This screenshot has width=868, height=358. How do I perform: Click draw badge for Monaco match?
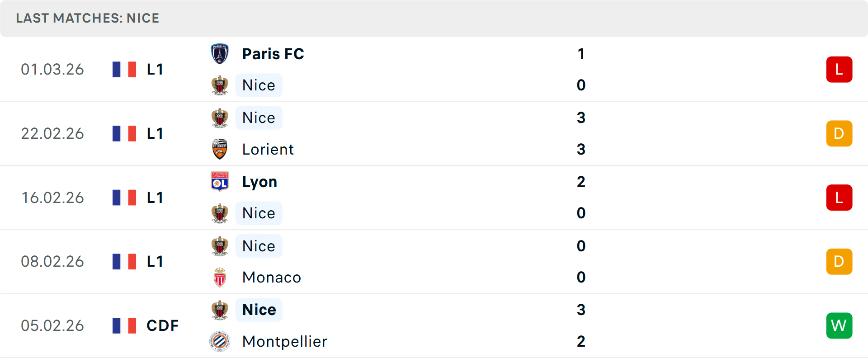point(839,261)
